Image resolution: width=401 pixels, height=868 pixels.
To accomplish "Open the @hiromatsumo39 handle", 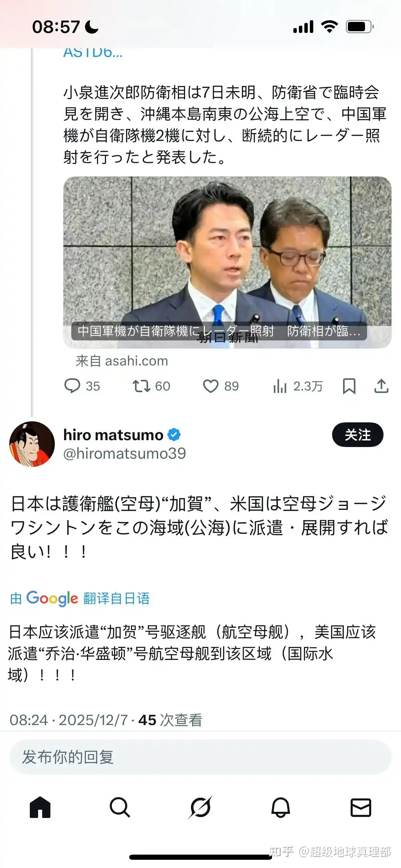I will (124, 454).
